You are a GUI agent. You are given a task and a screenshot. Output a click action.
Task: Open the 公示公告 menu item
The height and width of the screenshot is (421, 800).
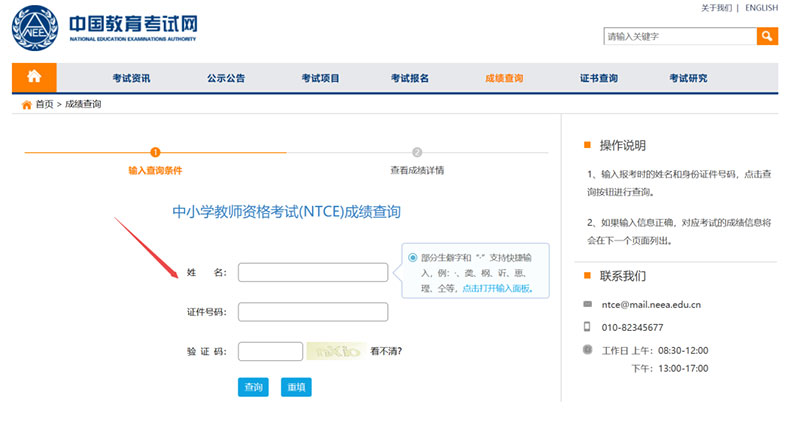[x=226, y=78]
